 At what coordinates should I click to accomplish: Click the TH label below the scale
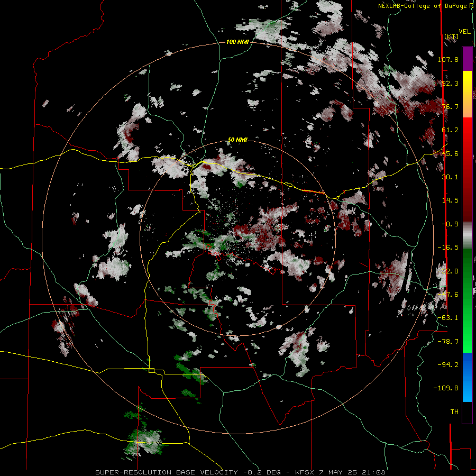(x=454, y=412)
